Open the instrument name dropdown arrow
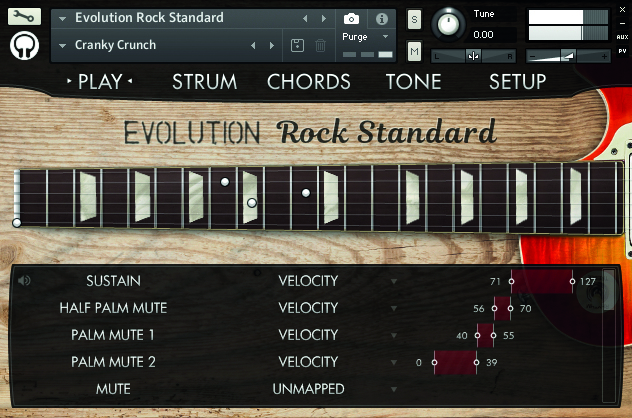 click(62, 19)
